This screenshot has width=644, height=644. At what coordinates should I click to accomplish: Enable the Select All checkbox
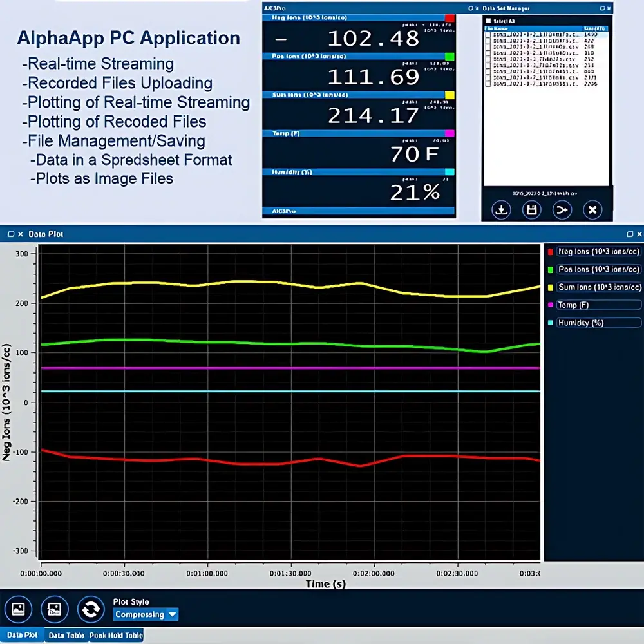tap(488, 21)
